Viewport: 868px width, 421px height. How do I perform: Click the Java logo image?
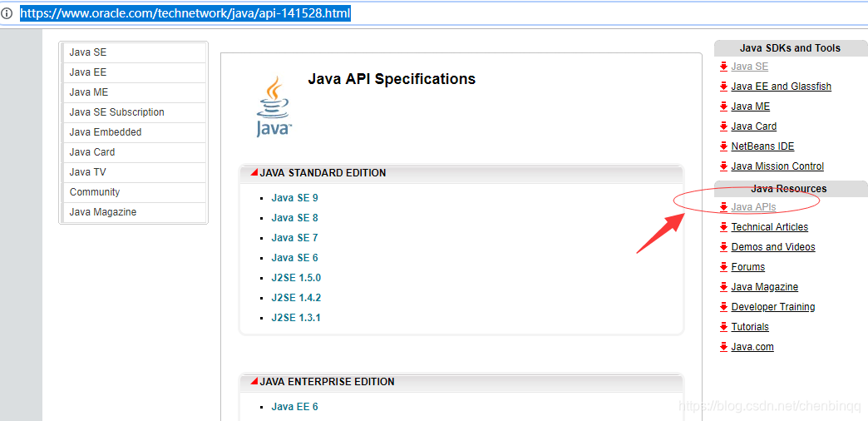(x=273, y=106)
